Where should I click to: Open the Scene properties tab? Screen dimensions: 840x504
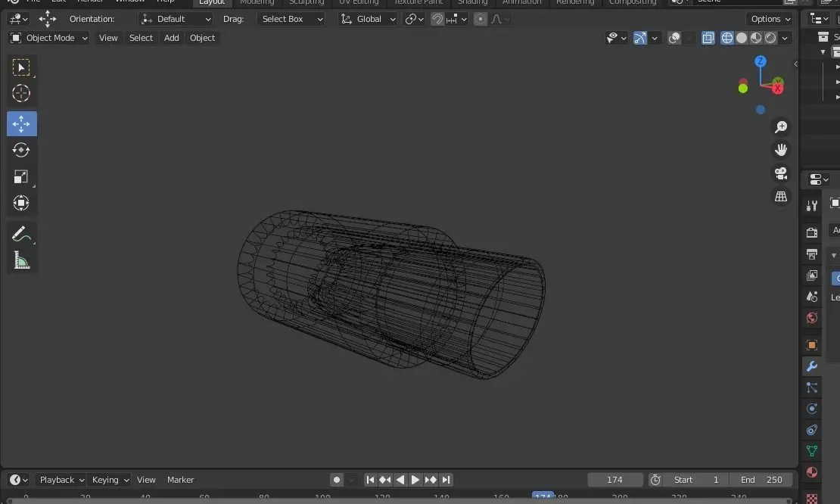812,297
